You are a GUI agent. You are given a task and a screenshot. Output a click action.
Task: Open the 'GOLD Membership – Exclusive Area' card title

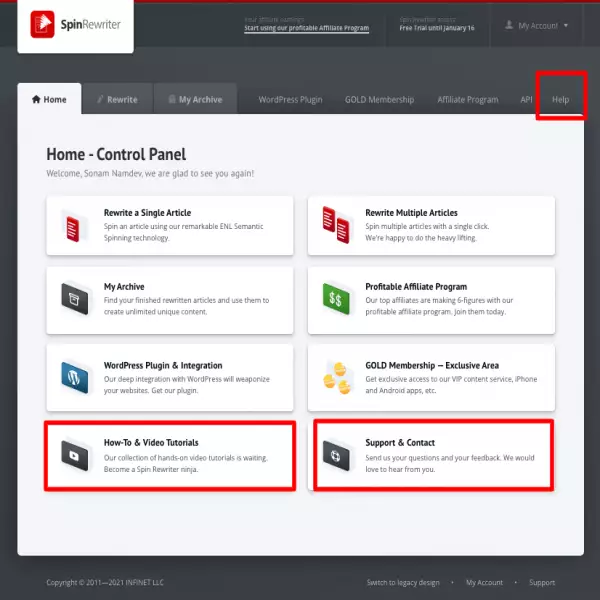pos(432,365)
